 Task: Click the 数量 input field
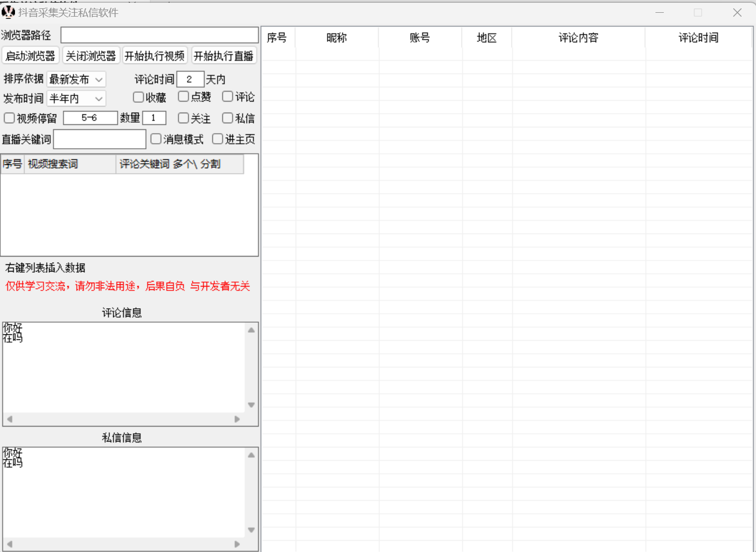[x=154, y=118]
